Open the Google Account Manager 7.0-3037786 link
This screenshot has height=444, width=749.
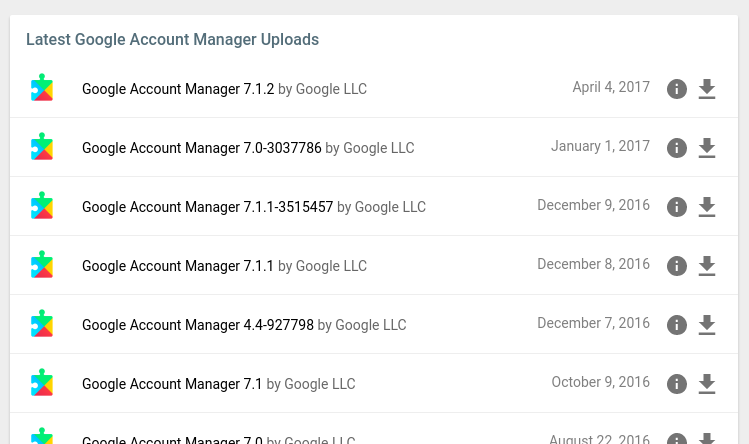click(x=202, y=148)
